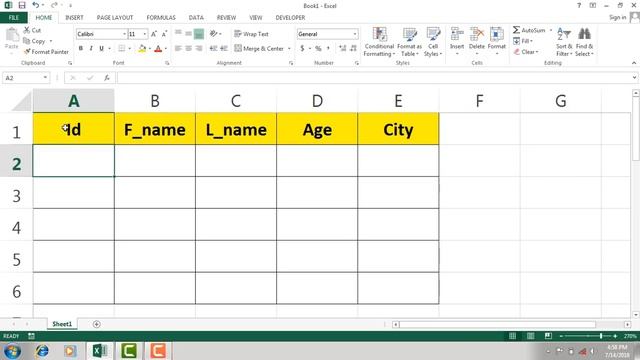
Task: Open the Sort & Filter menu
Action: (564, 42)
